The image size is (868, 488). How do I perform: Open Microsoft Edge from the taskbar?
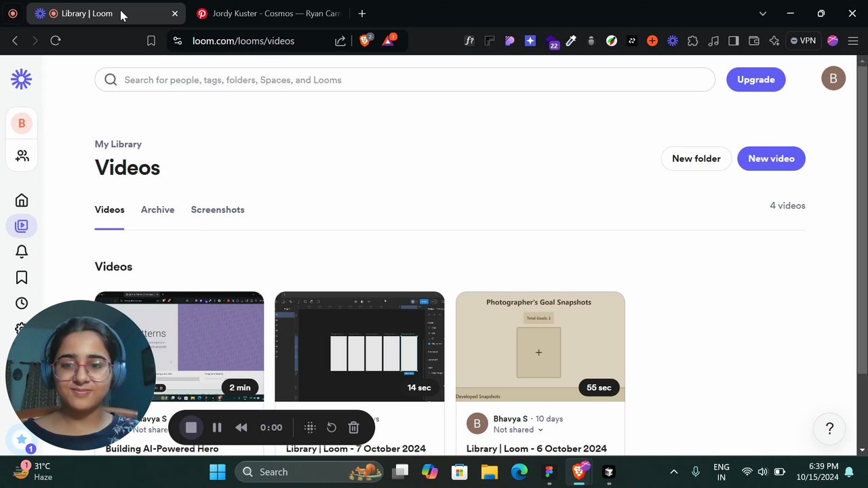(519, 472)
